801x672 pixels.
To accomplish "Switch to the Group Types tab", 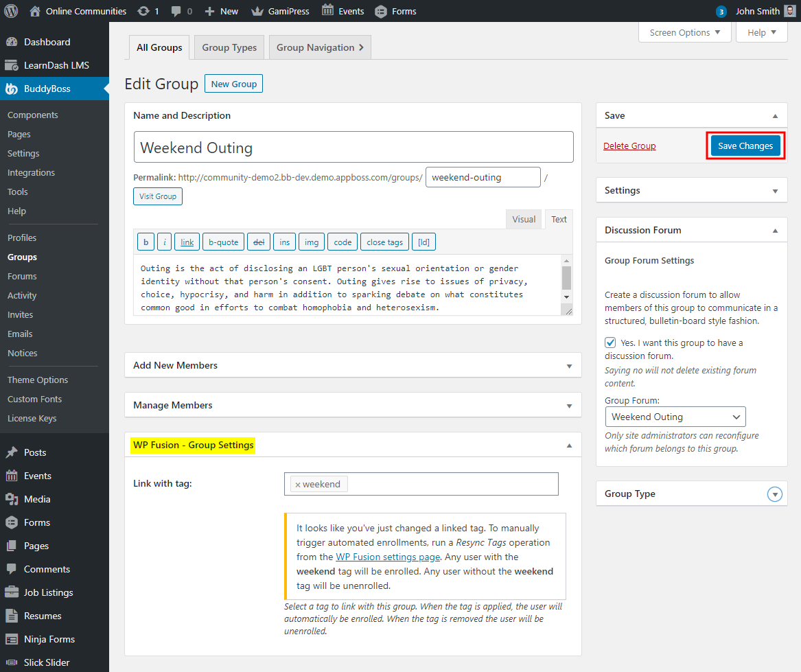I will 229,47.
